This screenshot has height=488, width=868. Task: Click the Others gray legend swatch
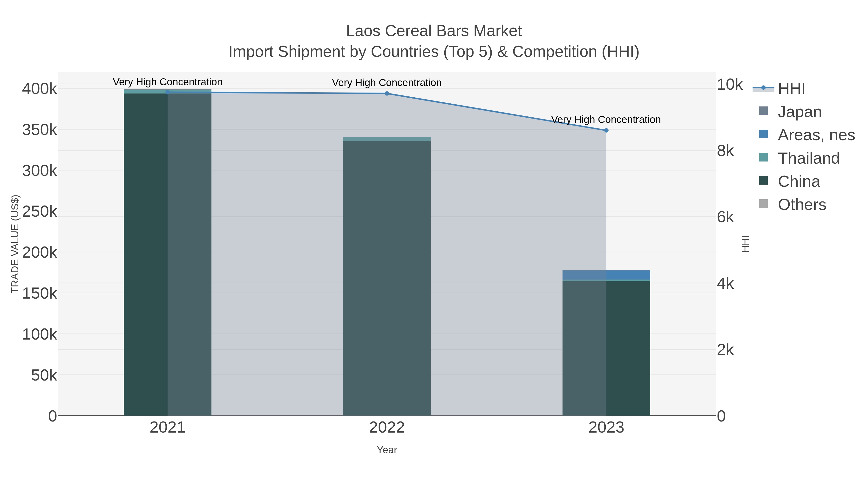click(x=763, y=204)
